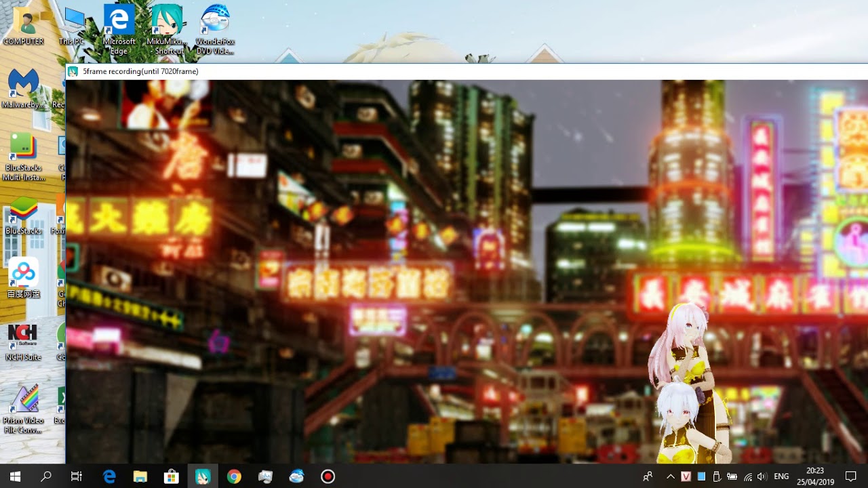Click the USB safely remove tray icon
The image size is (868, 488).
716,476
